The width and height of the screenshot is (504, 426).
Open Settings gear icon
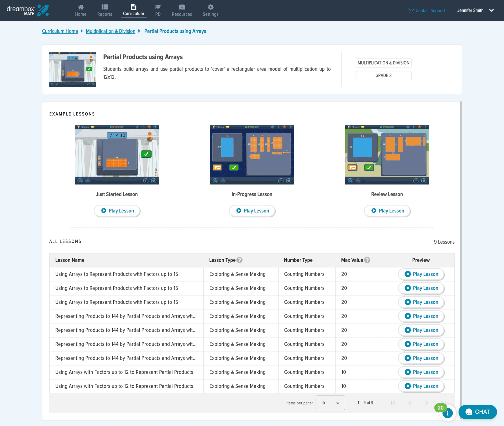point(210,7)
